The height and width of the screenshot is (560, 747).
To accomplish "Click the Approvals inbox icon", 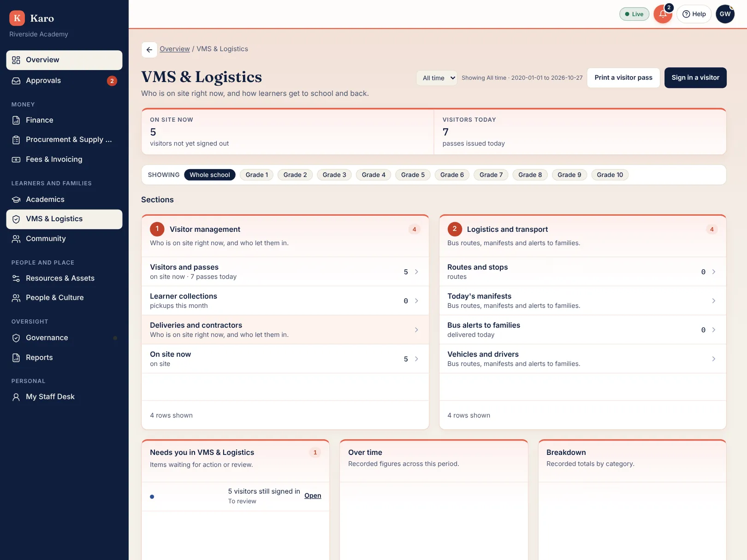I will coord(16,81).
